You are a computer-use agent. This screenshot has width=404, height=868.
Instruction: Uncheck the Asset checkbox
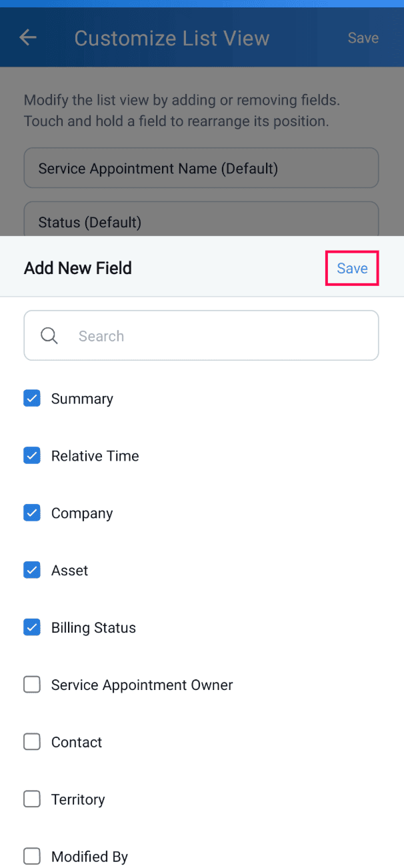point(32,570)
